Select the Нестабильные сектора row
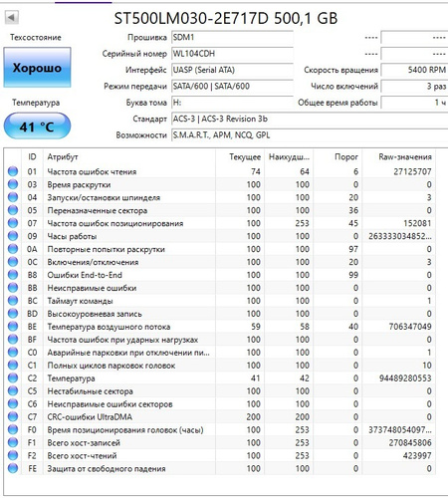Screen dimensions: 448x498 coord(220,391)
